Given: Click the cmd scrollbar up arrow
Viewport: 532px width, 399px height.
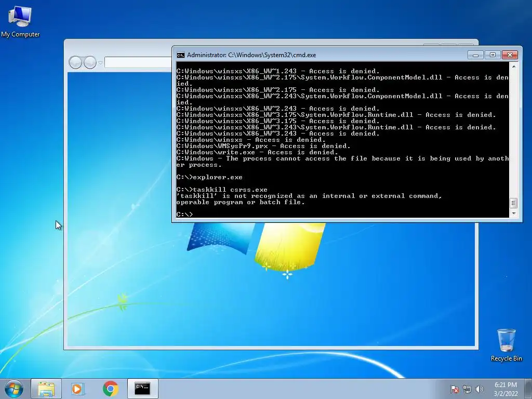Looking at the screenshot, I should click(x=513, y=67).
